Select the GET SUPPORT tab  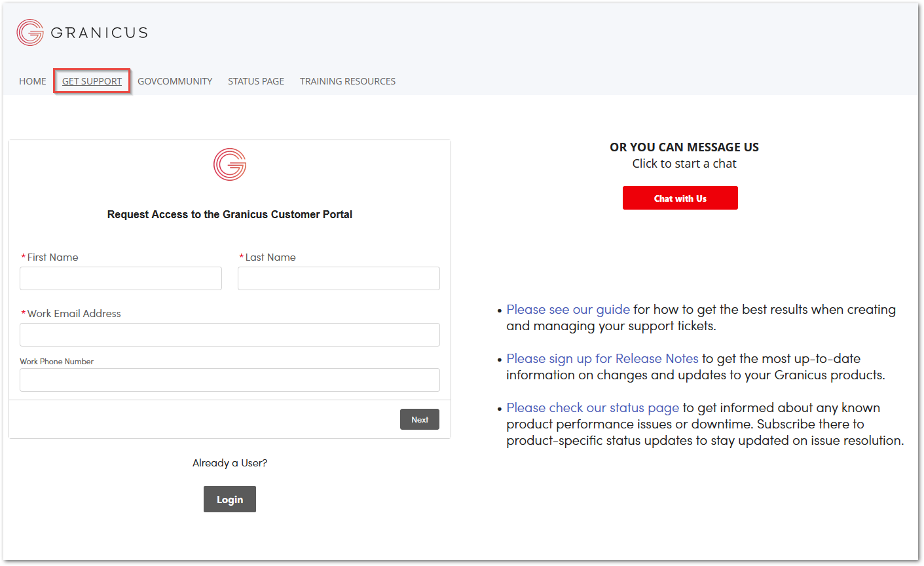(x=92, y=81)
